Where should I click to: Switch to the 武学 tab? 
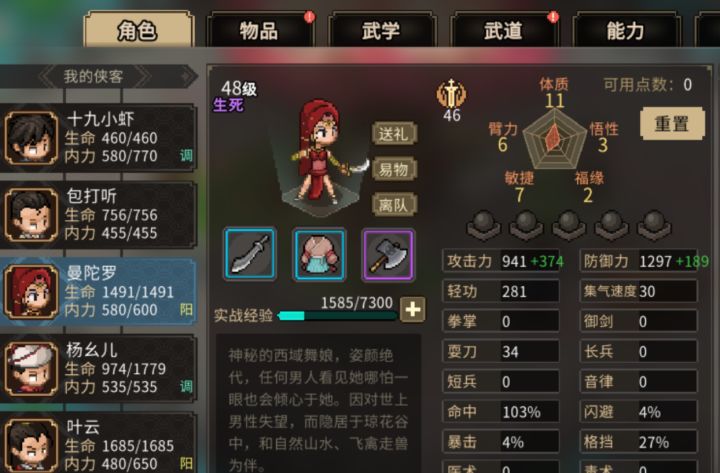pos(381,31)
